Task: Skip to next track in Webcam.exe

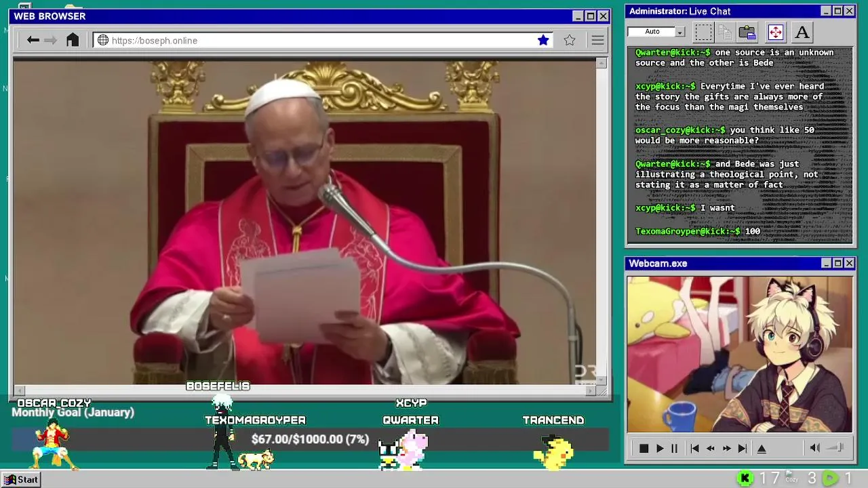Action: click(x=743, y=449)
